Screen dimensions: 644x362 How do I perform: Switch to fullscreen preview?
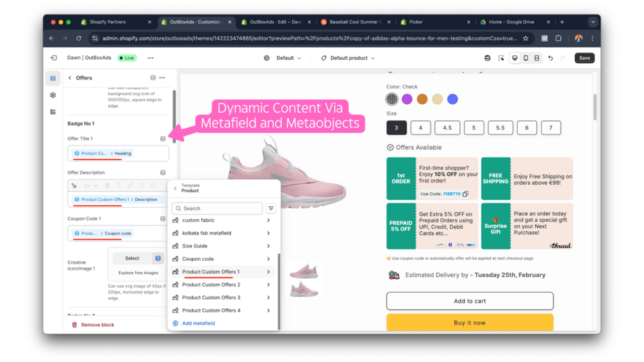(537, 58)
